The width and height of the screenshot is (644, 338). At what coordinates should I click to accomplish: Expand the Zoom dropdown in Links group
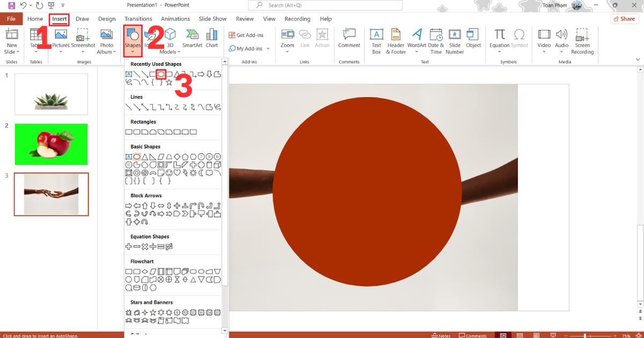pyautogui.click(x=287, y=52)
